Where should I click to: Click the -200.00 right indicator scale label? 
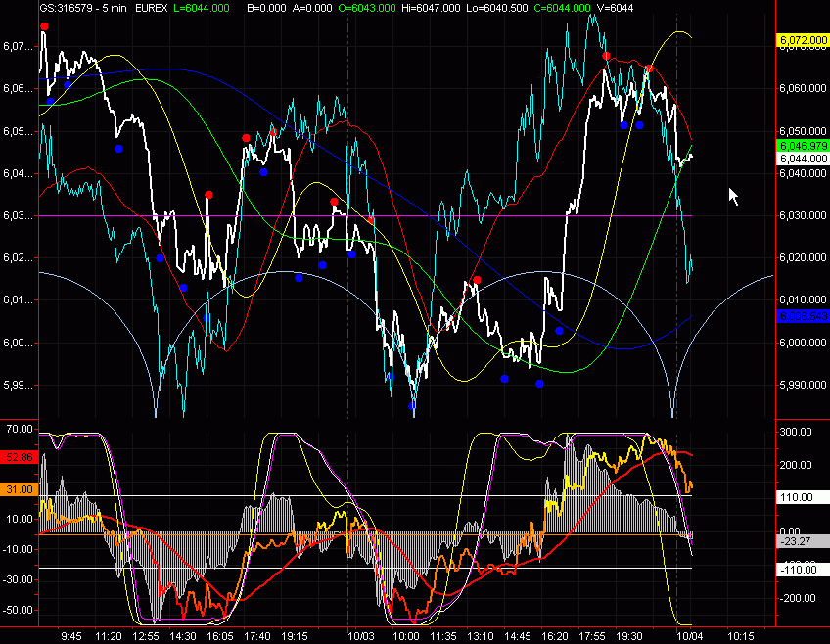(x=796, y=598)
